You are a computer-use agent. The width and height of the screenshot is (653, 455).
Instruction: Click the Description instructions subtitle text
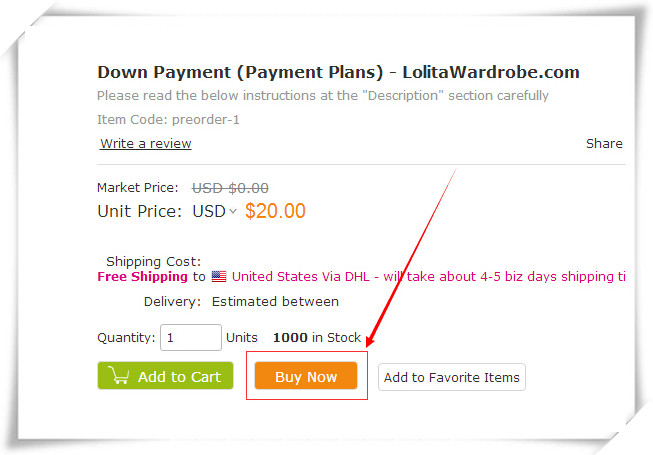323,96
